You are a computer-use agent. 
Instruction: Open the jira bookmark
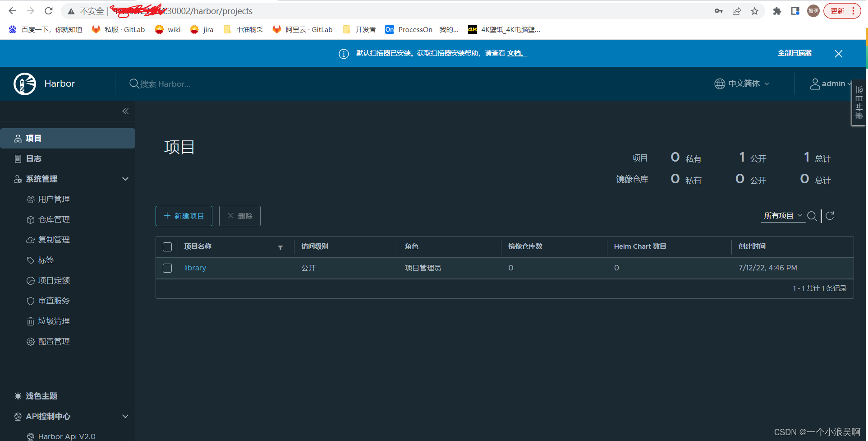coord(202,29)
